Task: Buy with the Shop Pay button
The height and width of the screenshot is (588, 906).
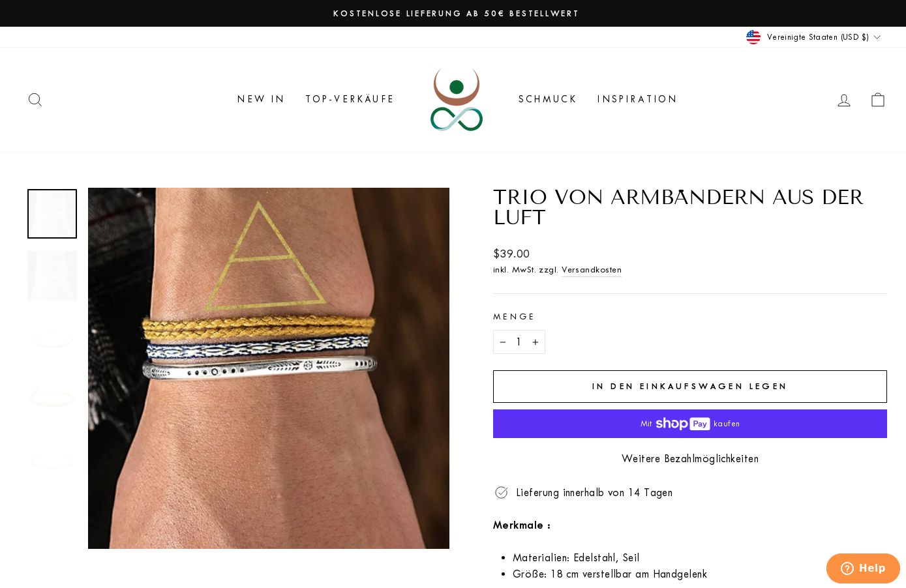Action: 690,424
